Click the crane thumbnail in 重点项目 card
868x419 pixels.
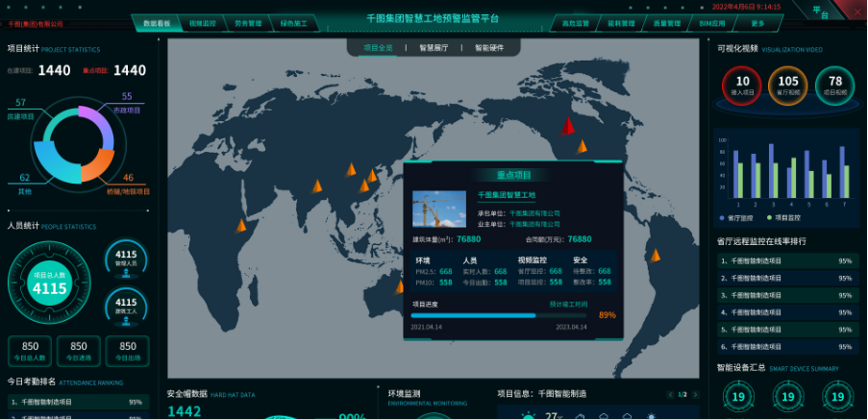pos(438,209)
